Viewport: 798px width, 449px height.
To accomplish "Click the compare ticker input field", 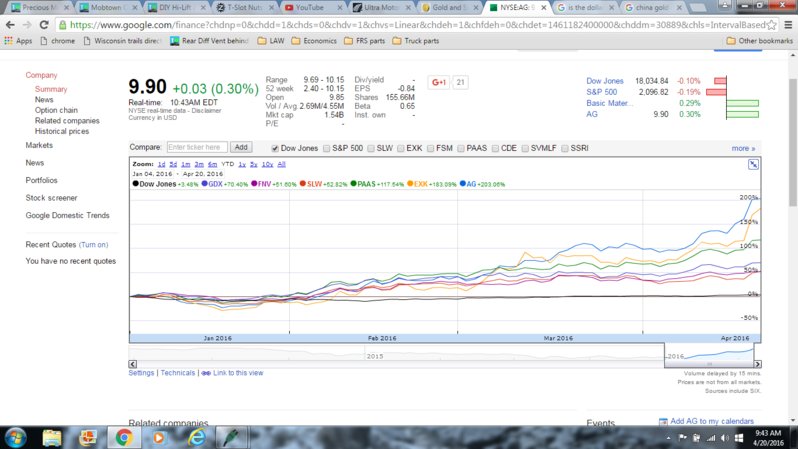I will pyautogui.click(x=197, y=147).
